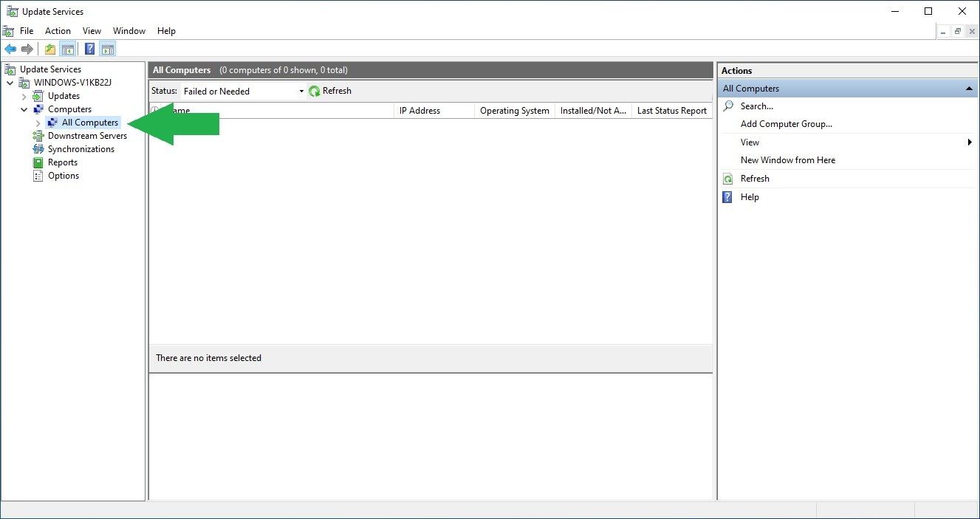The width and height of the screenshot is (980, 519).
Task: Sort by Last Status Report column header
Action: [x=672, y=111]
